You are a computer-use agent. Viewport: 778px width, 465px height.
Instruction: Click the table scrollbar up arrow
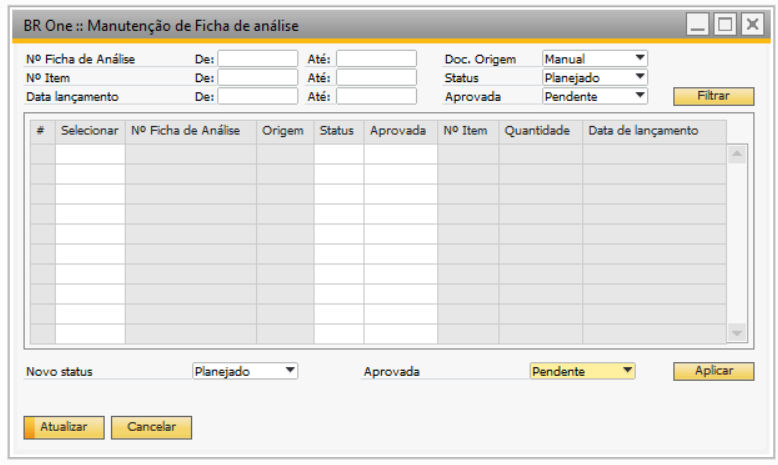[736, 154]
